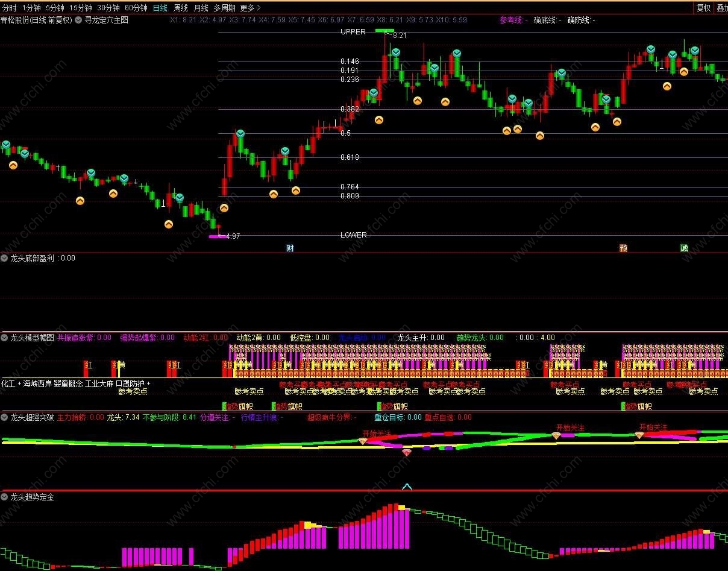Click the 8.21 high price label
Image resolution: width=728 pixels, height=571 pixels.
400,36
